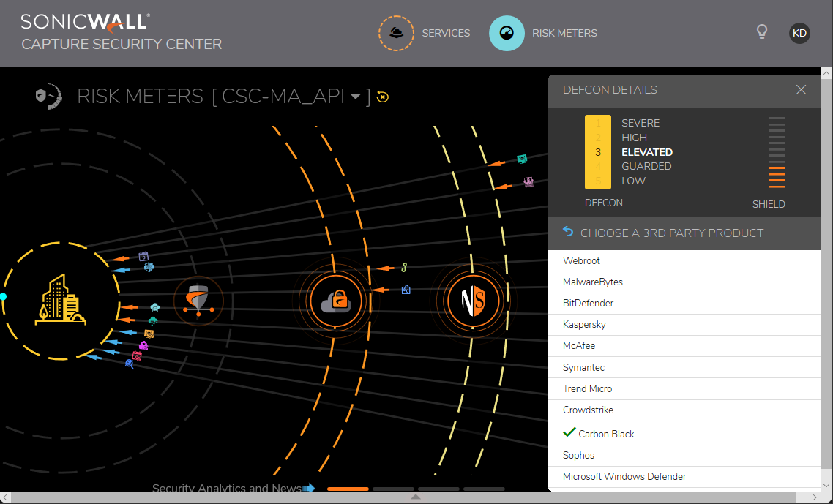Click the DEFCON Details panel heading
The width and height of the screenshot is (833, 504).
[610, 90]
